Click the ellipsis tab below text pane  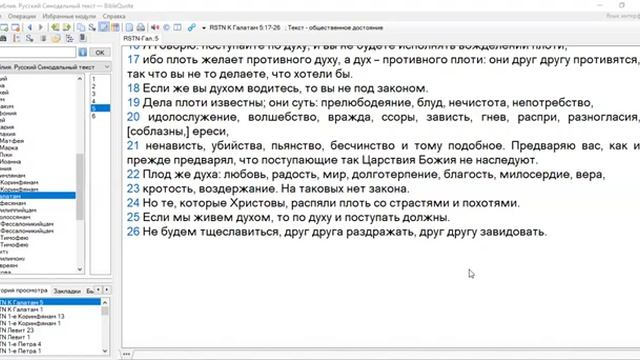pyautogui.click(x=127, y=354)
